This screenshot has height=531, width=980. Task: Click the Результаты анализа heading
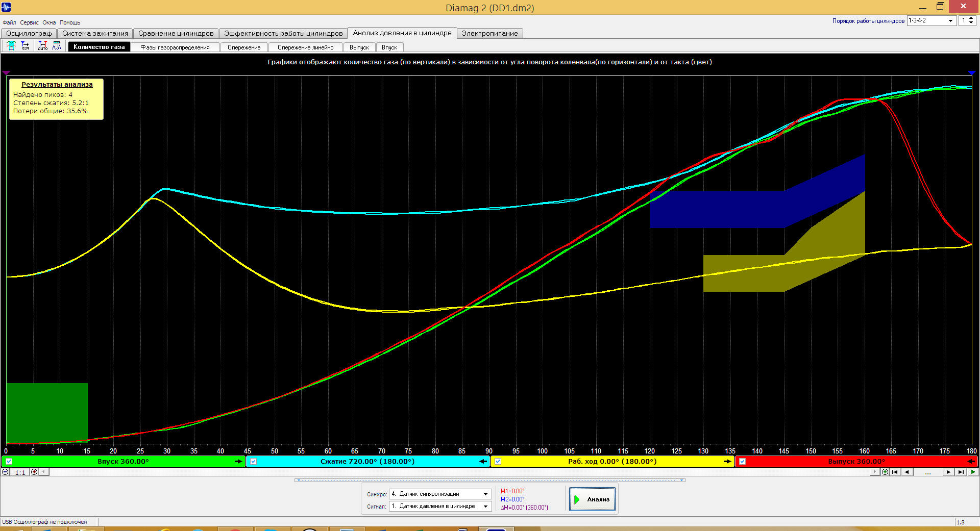[57, 84]
